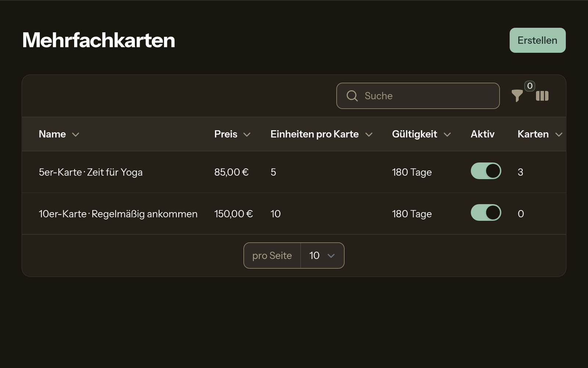Click the 180 Tage cell for 10er-Karte

pyautogui.click(x=412, y=214)
